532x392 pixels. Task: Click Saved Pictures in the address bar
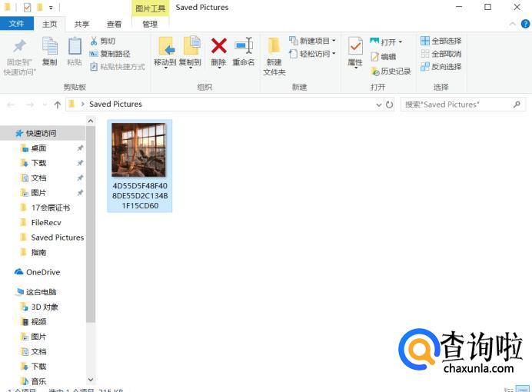tap(115, 104)
